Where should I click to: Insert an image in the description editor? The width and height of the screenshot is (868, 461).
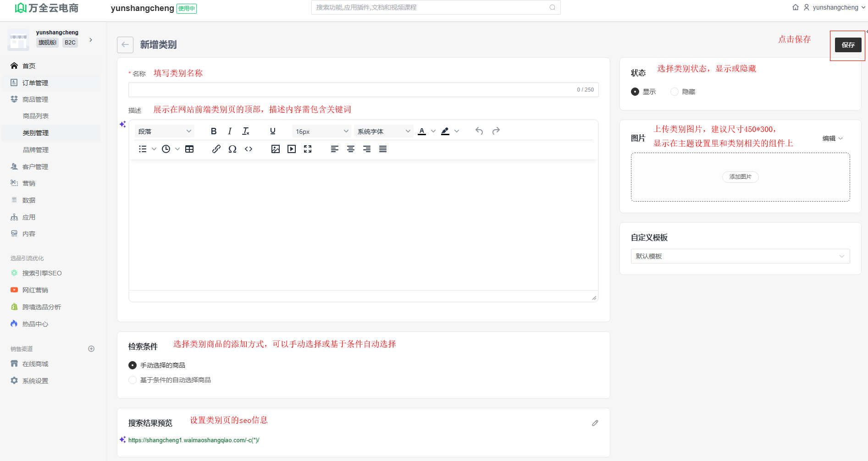click(276, 149)
